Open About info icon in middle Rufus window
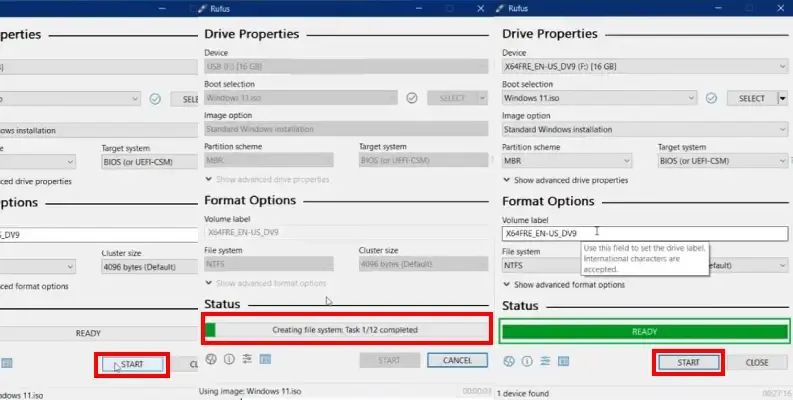Viewport: 793px width, 400px height. coord(229,359)
